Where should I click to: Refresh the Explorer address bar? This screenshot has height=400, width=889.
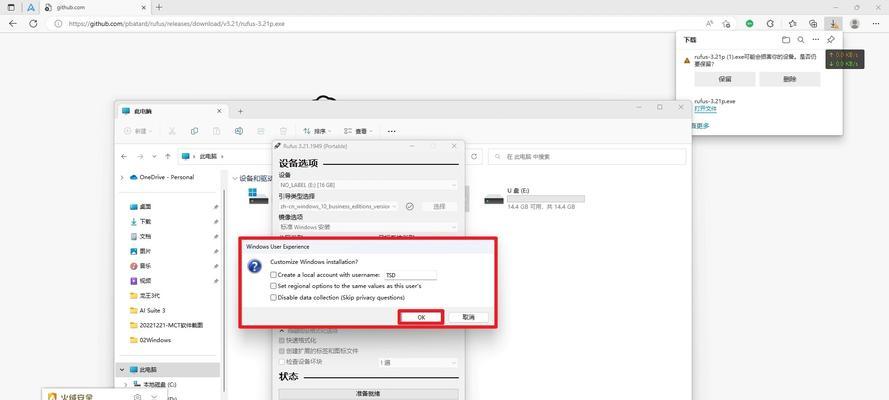click(473, 156)
